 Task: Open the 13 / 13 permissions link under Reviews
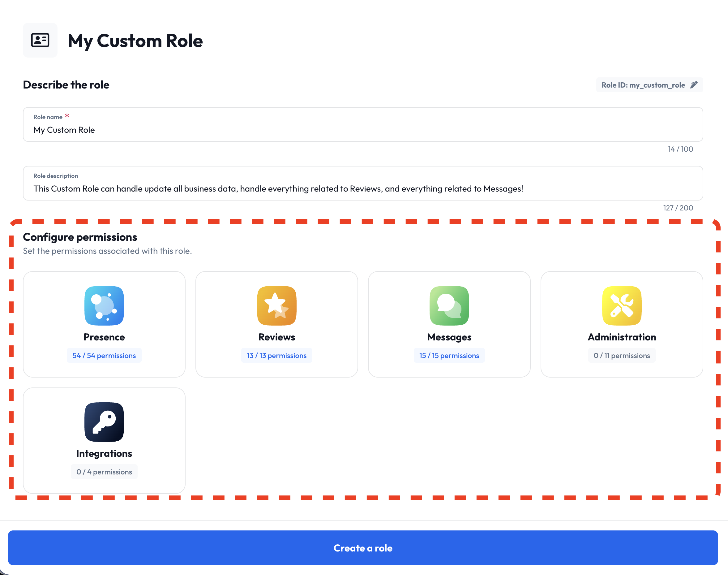click(x=276, y=355)
